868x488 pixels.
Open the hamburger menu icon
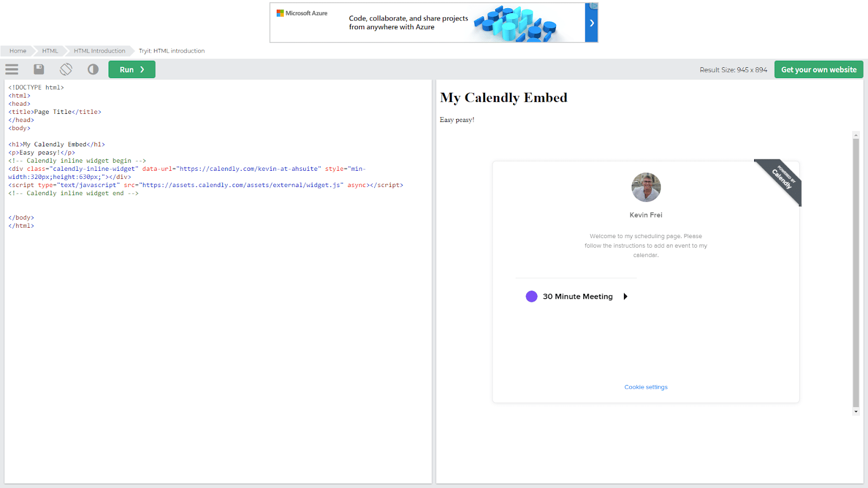tap(12, 69)
